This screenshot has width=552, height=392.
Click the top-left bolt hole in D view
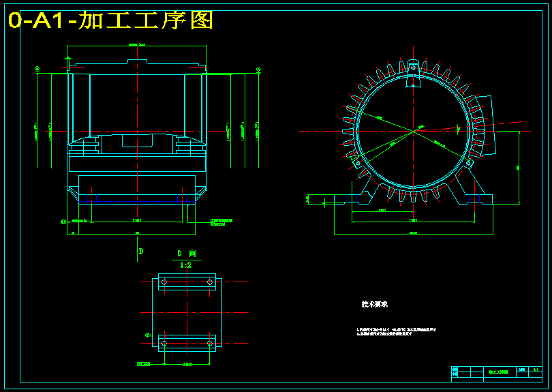(x=164, y=282)
